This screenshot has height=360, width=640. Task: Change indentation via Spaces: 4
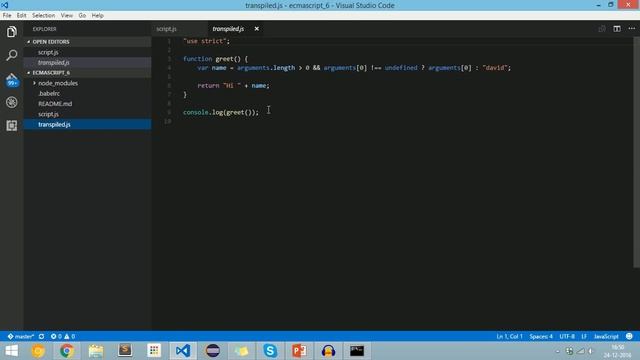tap(541, 336)
